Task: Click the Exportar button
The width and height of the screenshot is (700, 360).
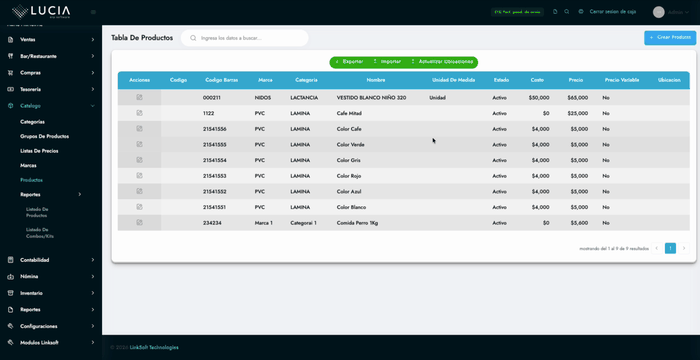Action: click(349, 62)
